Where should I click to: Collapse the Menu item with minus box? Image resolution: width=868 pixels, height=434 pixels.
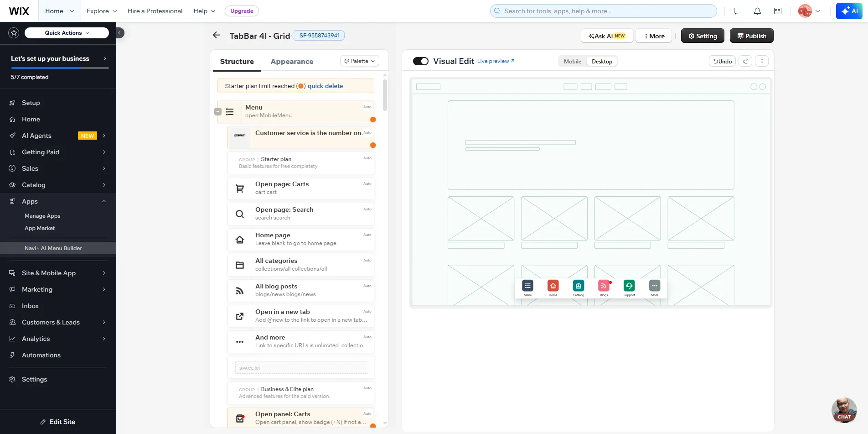[x=218, y=112]
